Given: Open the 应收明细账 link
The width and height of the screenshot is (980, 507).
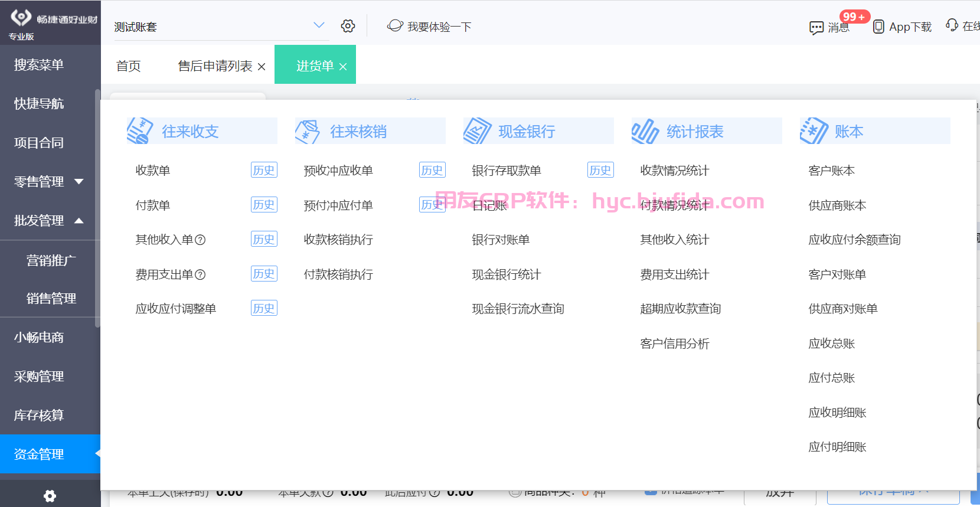Looking at the screenshot, I should click(837, 413).
